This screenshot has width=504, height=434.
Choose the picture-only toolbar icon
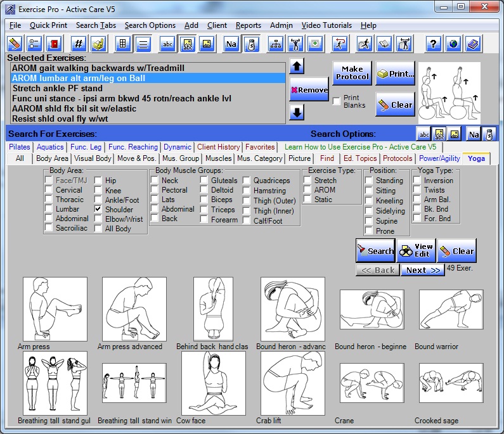coord(207,44)
